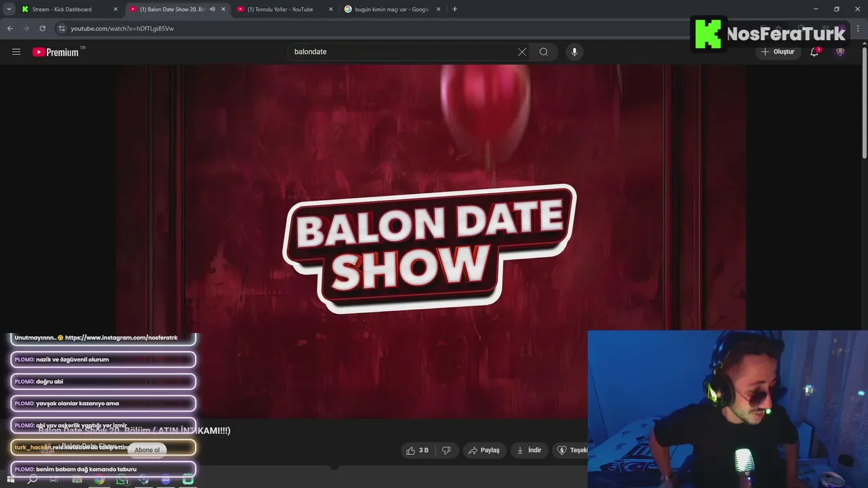Click chat message 'benim babam dağ komando taburu'
This screenshot has height=488, width=868.
tap(103, 469)
